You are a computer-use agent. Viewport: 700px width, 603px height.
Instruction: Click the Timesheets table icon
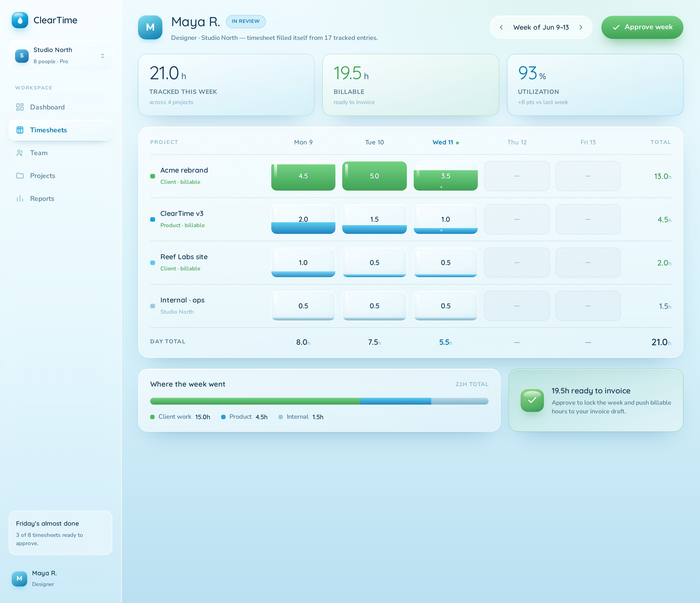pos(20,130)
